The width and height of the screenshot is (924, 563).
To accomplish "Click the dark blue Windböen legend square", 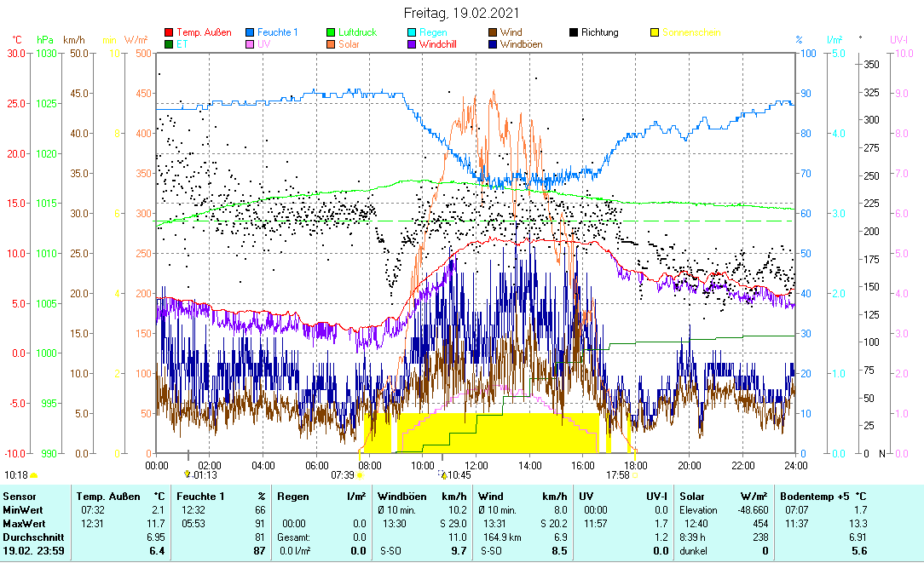I will tap(493, 44).
